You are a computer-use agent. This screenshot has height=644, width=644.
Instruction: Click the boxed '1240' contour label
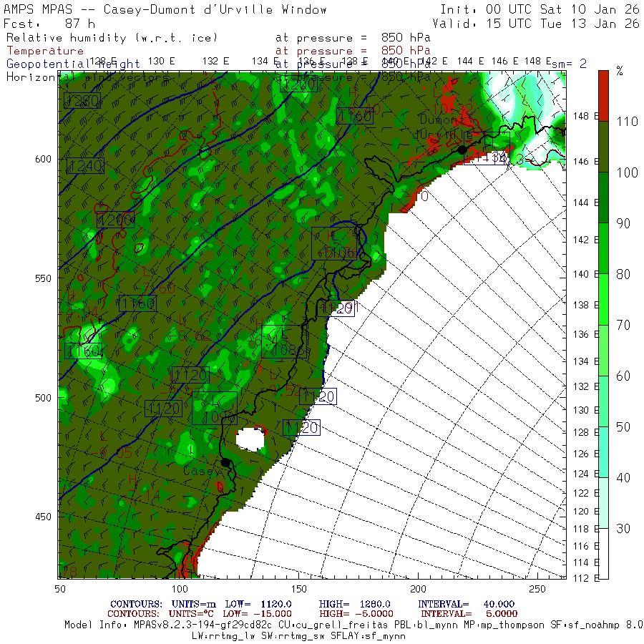point(85,165)
